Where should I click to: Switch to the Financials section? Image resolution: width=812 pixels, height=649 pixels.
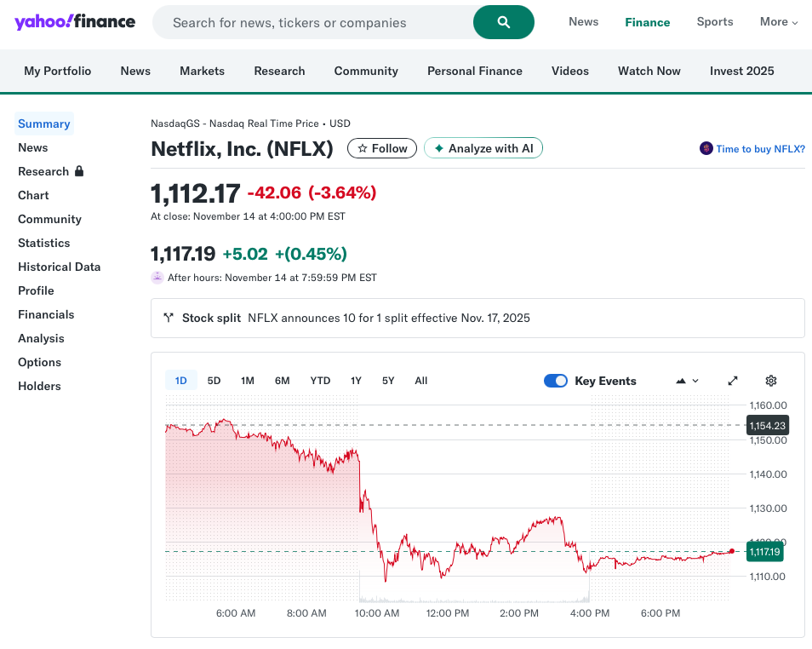(x=46, y=314)
